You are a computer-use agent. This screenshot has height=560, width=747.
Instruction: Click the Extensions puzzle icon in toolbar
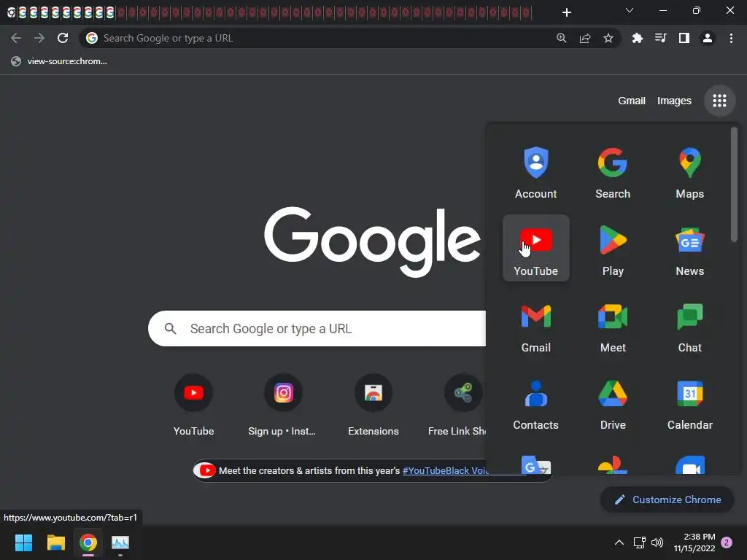click(x=637, y=38)
